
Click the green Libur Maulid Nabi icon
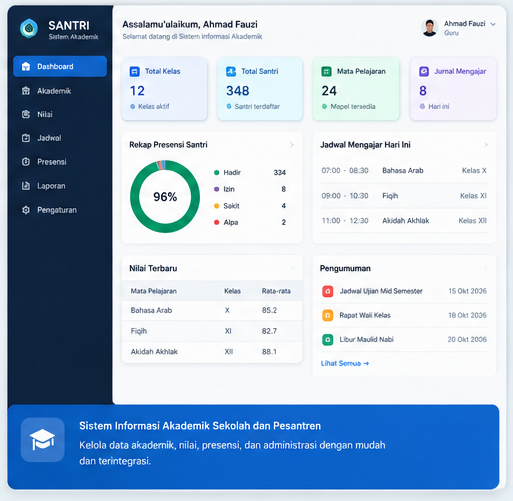(x=328, y=340)
